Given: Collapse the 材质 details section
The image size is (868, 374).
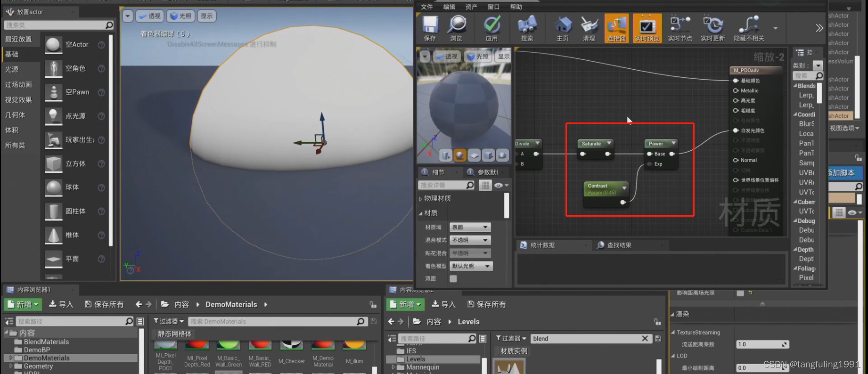Looking at the screenshot, I should pyautogui.click(x=420, y=213).
